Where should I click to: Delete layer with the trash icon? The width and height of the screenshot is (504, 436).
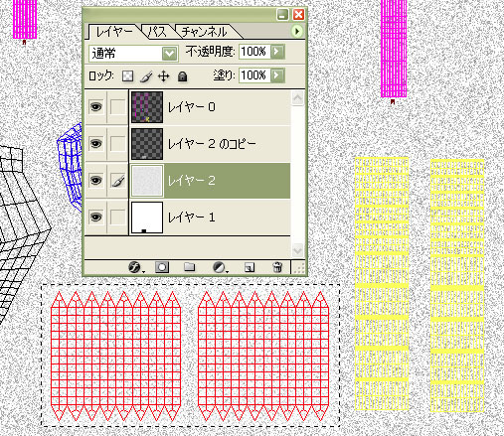(x=277, y=267)
